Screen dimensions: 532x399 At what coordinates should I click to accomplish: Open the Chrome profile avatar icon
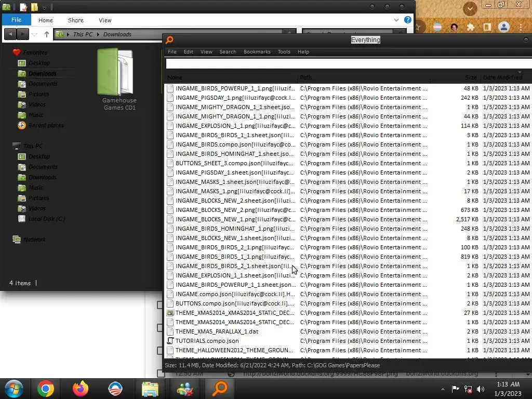[x=504, y=27]
